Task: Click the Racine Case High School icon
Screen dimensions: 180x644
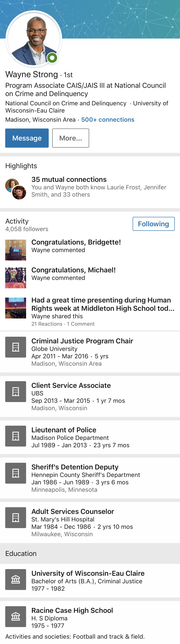Action: click(x=16, y=616)
